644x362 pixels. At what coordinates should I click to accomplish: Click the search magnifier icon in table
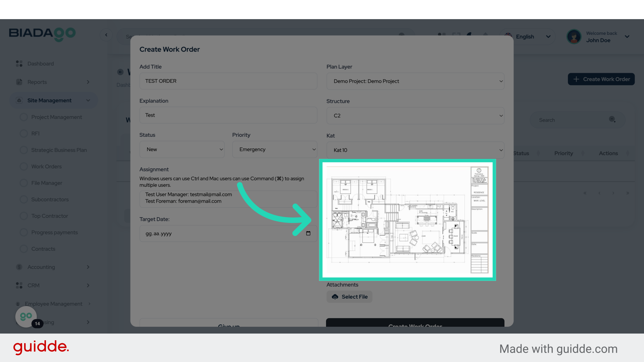[x=612, y=120]
